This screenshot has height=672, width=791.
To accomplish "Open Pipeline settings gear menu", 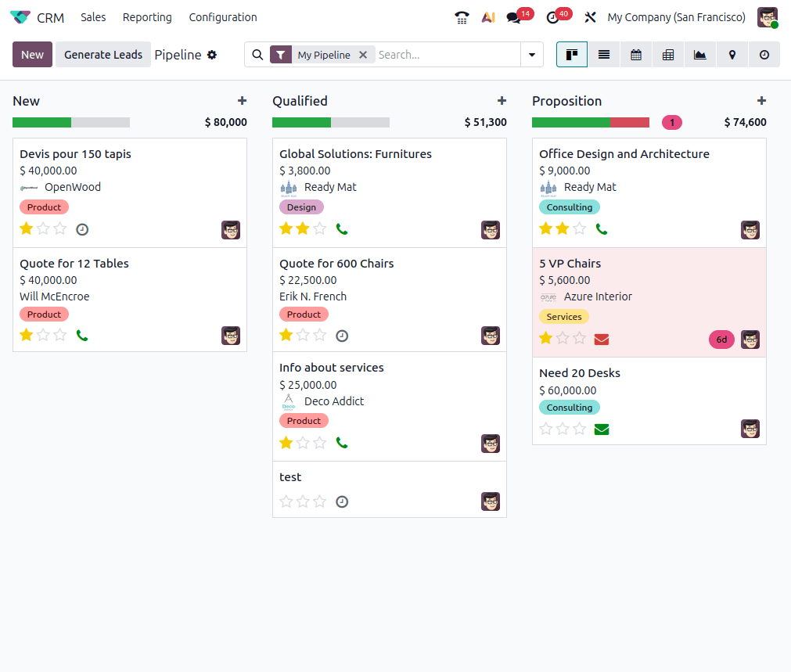I will click(212, 55).
